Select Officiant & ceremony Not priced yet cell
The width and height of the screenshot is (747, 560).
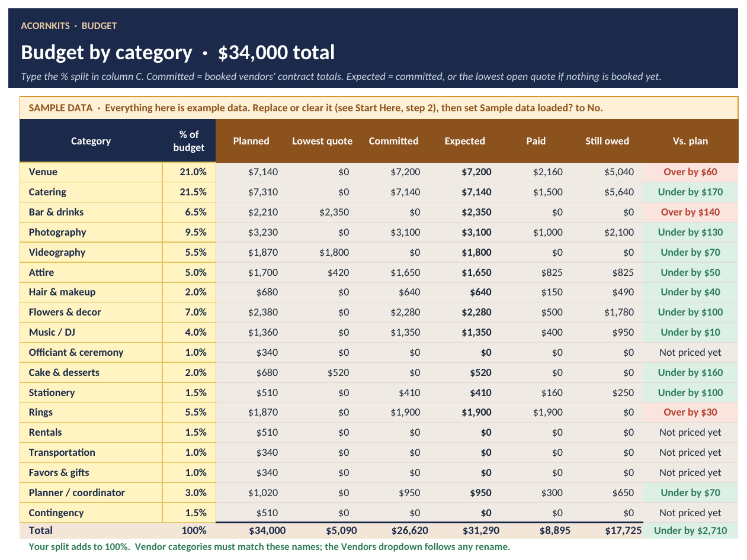691,352
